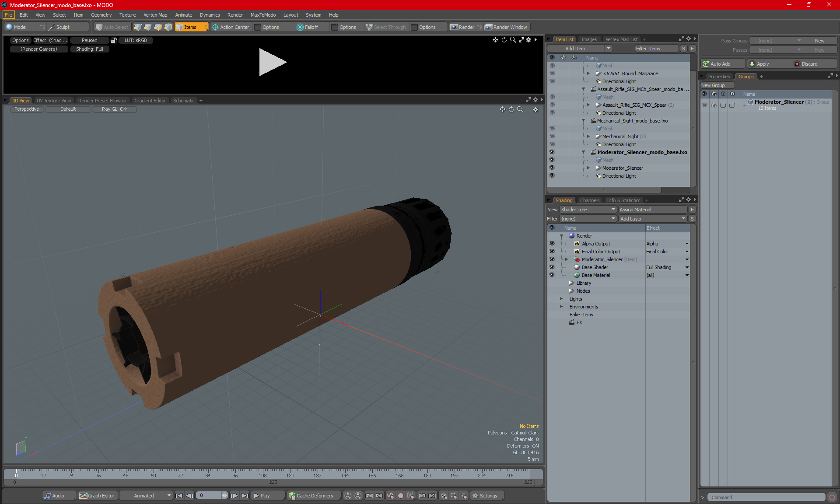Maximize the Item List panel

point(681,39)
